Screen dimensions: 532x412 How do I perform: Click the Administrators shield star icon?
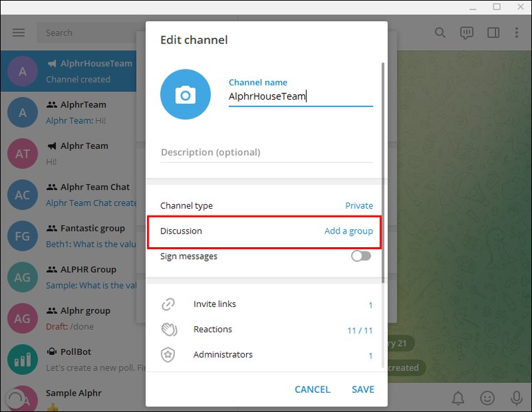pos(168,355)
